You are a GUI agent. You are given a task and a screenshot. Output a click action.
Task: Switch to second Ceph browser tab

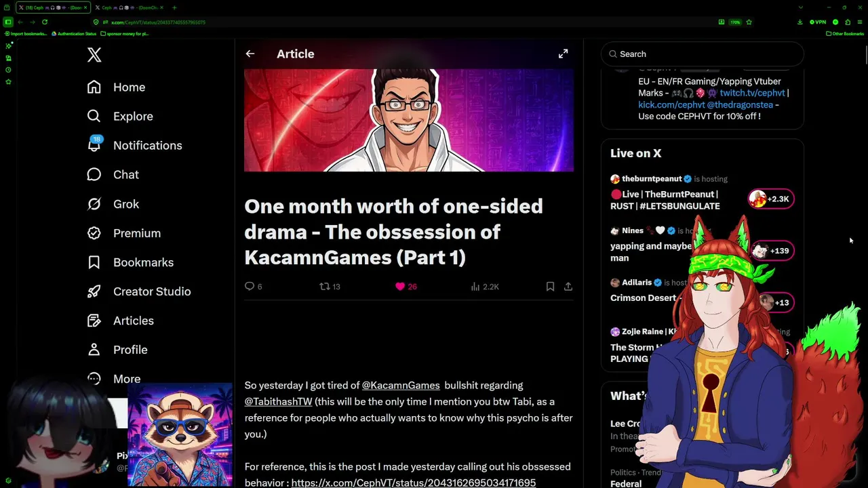click(x=128, y=7)
